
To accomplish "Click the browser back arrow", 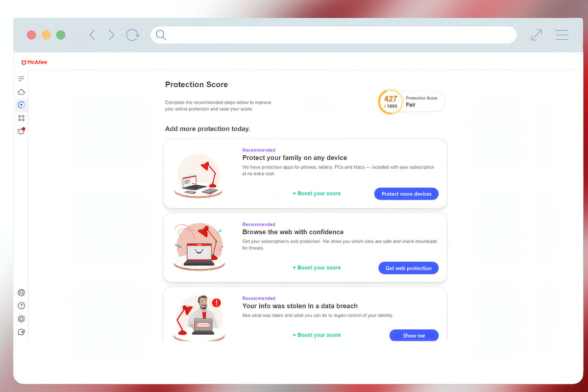I will click(92, 35).
